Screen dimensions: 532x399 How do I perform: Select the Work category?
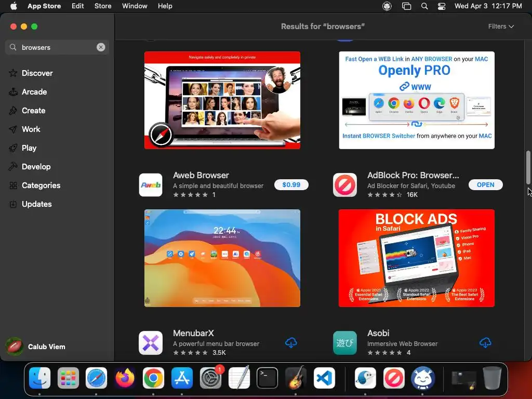point(31,129)
